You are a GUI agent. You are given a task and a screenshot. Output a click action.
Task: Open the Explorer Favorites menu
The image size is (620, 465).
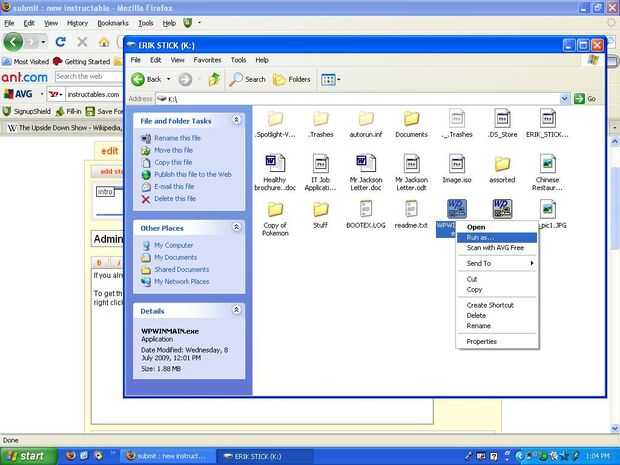click(x=207, y=60)
